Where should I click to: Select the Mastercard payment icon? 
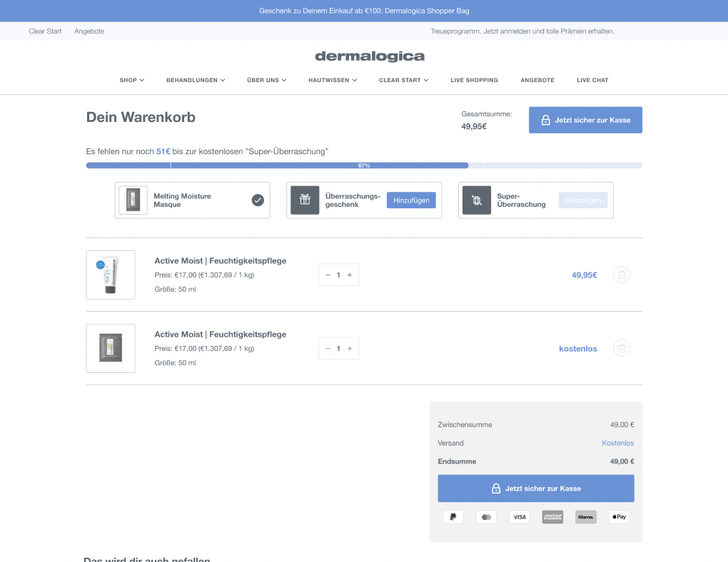(x=486, y=516)
